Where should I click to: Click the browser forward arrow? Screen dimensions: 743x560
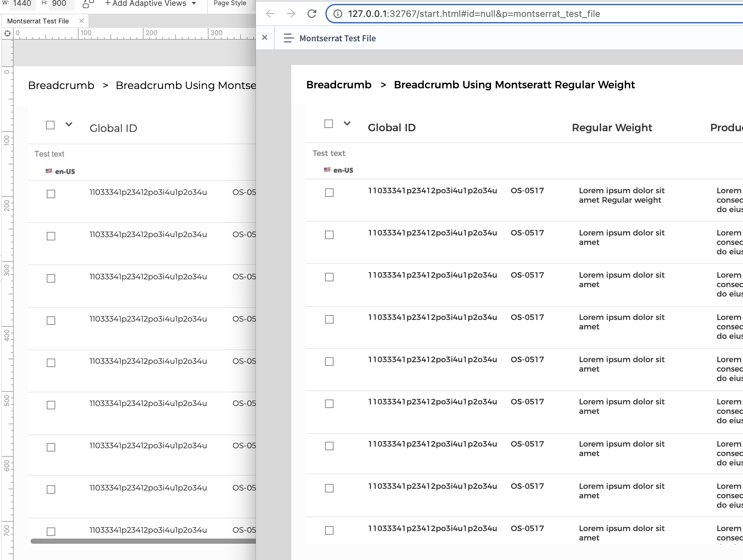point(291,14)
